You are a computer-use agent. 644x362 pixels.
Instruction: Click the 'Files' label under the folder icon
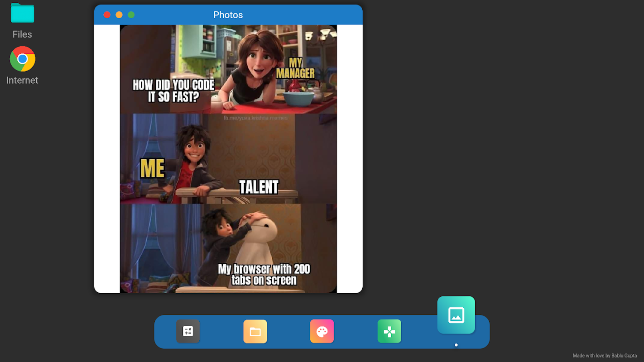[x=22, y=34]
